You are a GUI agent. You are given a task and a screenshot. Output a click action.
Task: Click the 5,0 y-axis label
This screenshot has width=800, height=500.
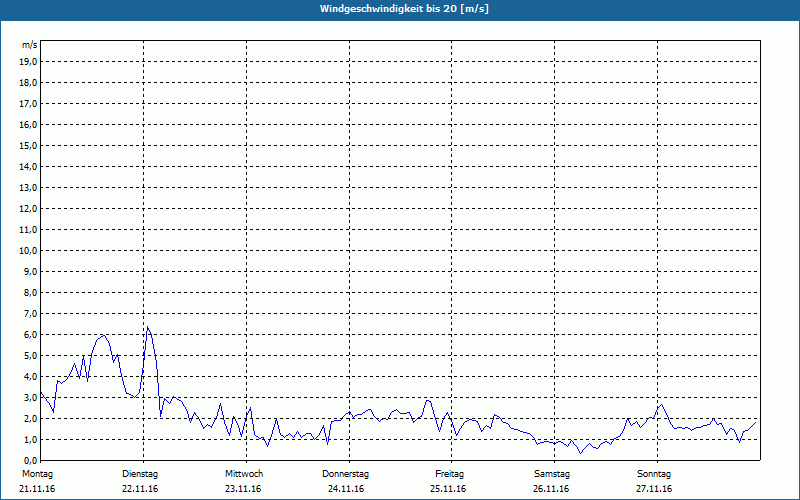click(31, 355)
